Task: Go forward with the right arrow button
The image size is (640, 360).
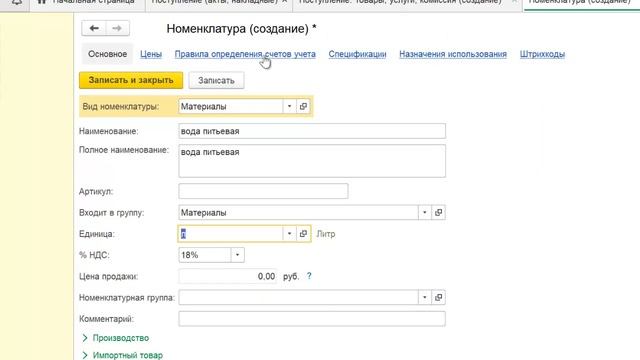Action: pyautogui.click(x=117, y=28)
